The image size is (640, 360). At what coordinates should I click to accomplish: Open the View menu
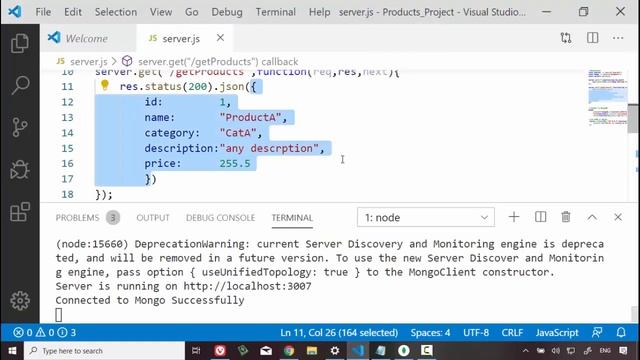pos(161,12)
